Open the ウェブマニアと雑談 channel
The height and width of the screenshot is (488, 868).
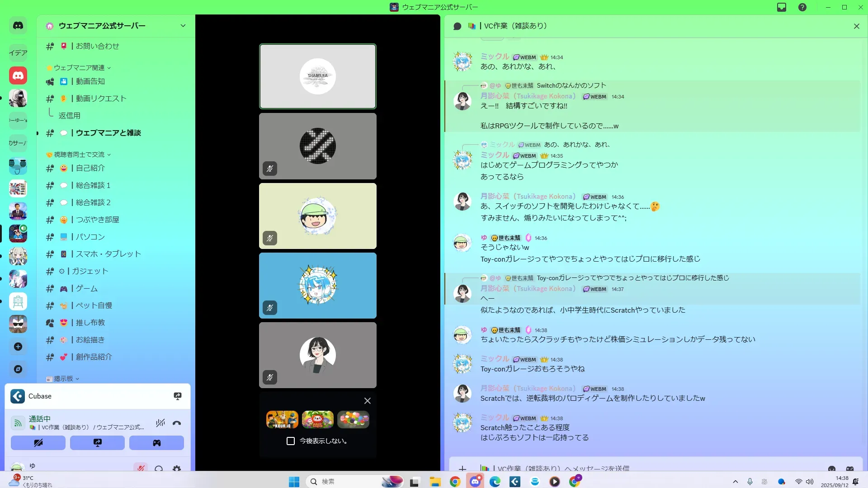point(108,133)
